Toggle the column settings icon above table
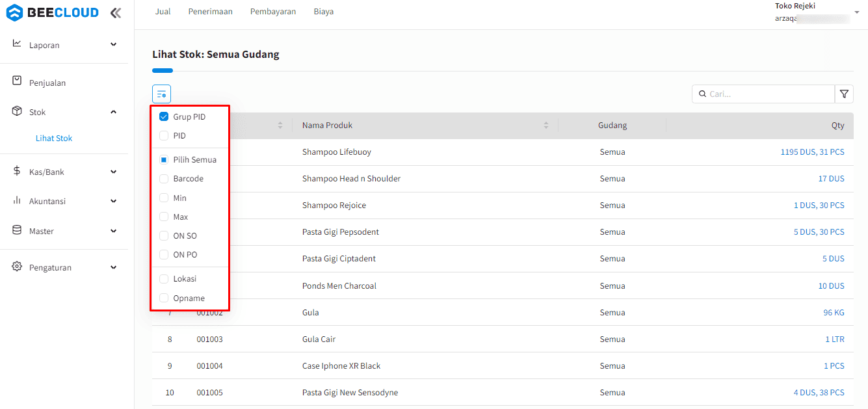This screenshot has height=409, width=868. coord(161,94)
